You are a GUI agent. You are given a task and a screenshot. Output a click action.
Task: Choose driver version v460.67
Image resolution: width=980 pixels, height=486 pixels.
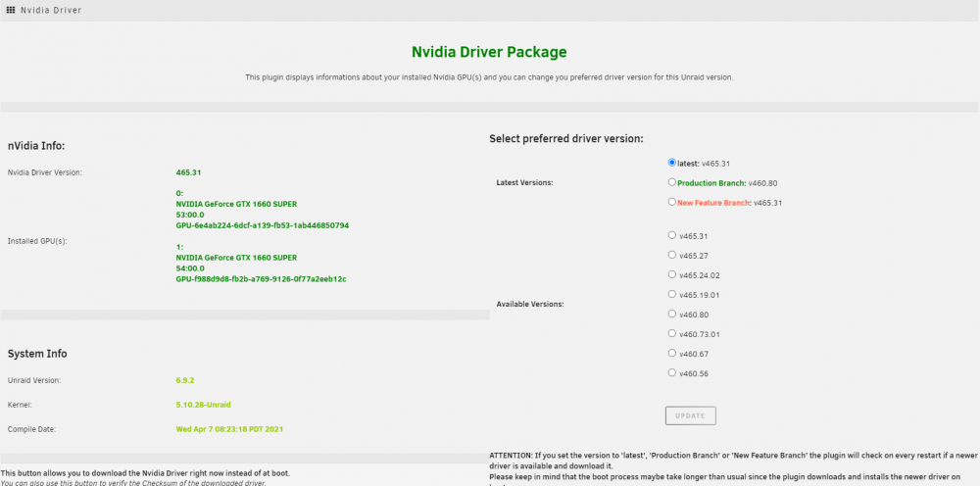[x=672, y=353]
